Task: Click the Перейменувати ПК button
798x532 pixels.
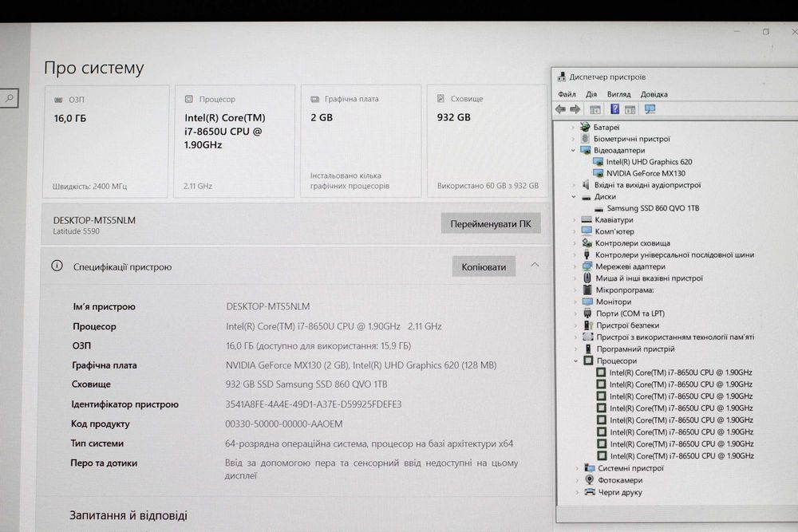Action: point(491,224)
